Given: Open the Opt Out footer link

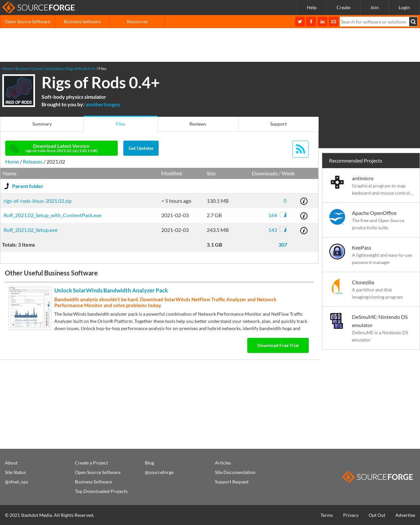Looking at the screenshot, I should [x=377, y=515].
